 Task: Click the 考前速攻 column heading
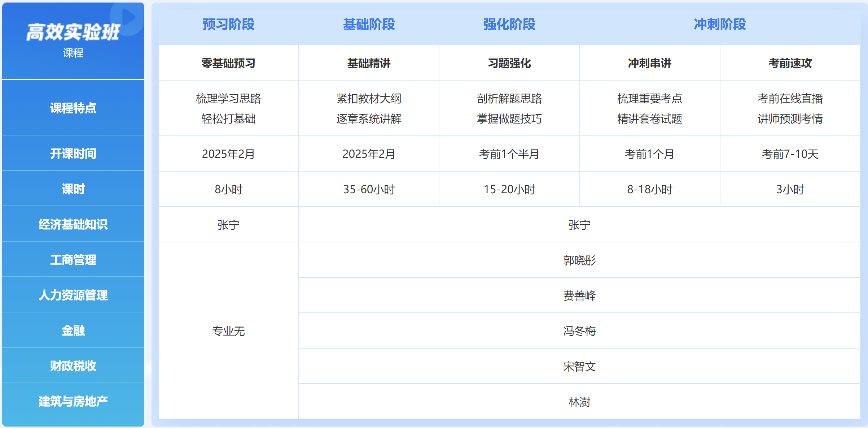(x=790, y=63)
